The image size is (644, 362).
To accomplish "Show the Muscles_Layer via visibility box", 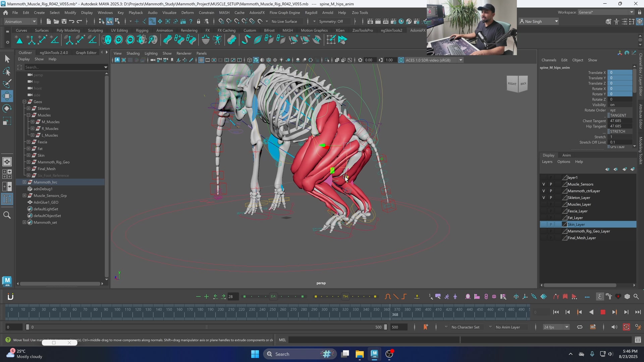I will (x=544, y=204).
